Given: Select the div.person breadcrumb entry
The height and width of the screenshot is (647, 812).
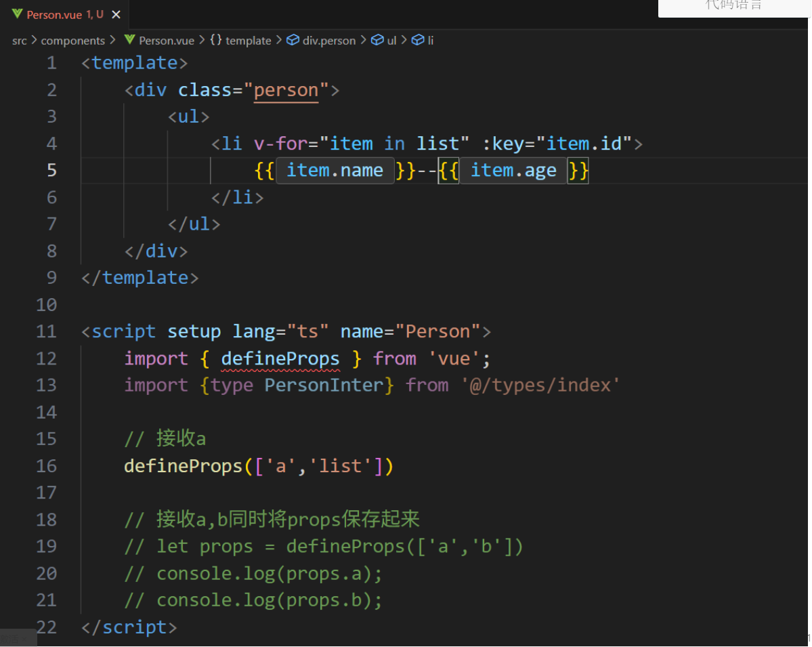Looking at the screenshot, I should [x=329, y=41].
